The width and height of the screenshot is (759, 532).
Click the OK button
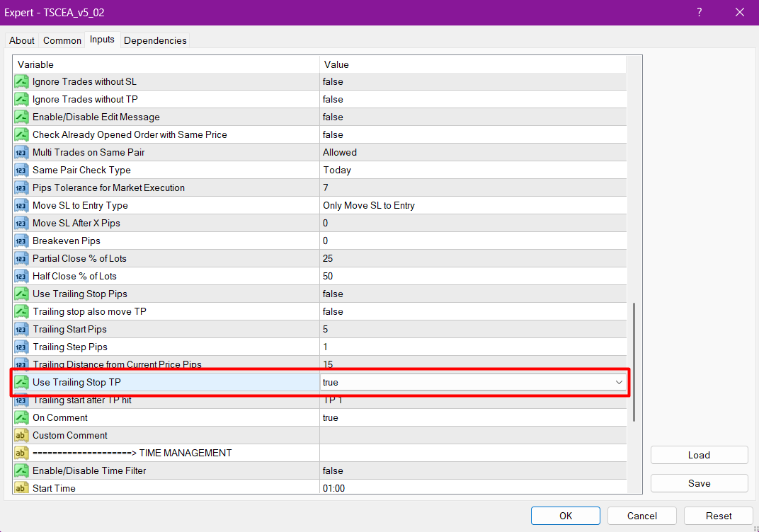pos(566,516)
